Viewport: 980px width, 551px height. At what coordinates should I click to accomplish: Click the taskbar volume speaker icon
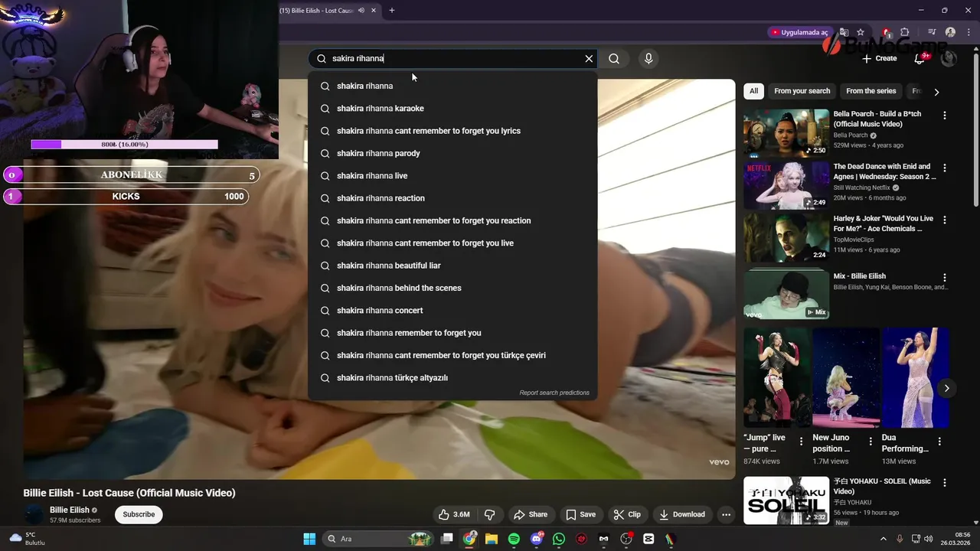point(929,539)
